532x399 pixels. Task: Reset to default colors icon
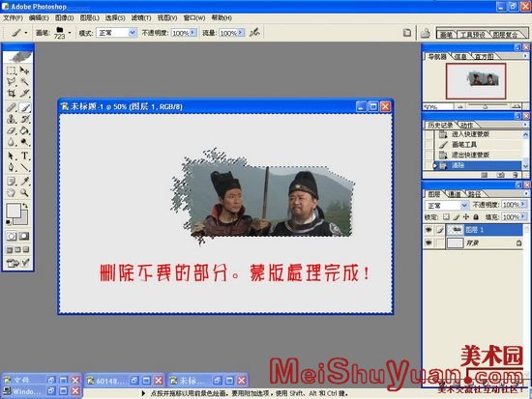click(9, 222)
